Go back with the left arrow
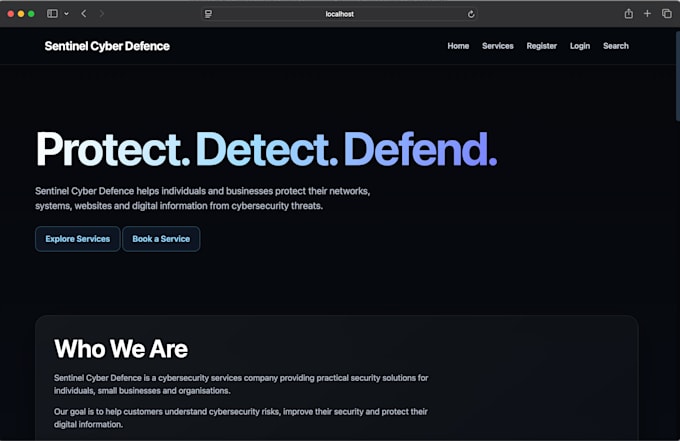Screen dimensions: 680x441 pos(84,14)
